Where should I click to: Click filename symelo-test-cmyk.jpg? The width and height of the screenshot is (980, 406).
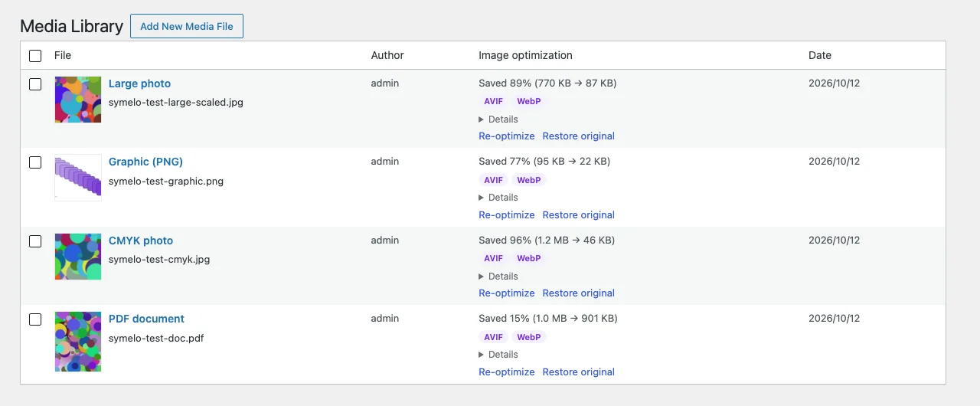(159, 260)
